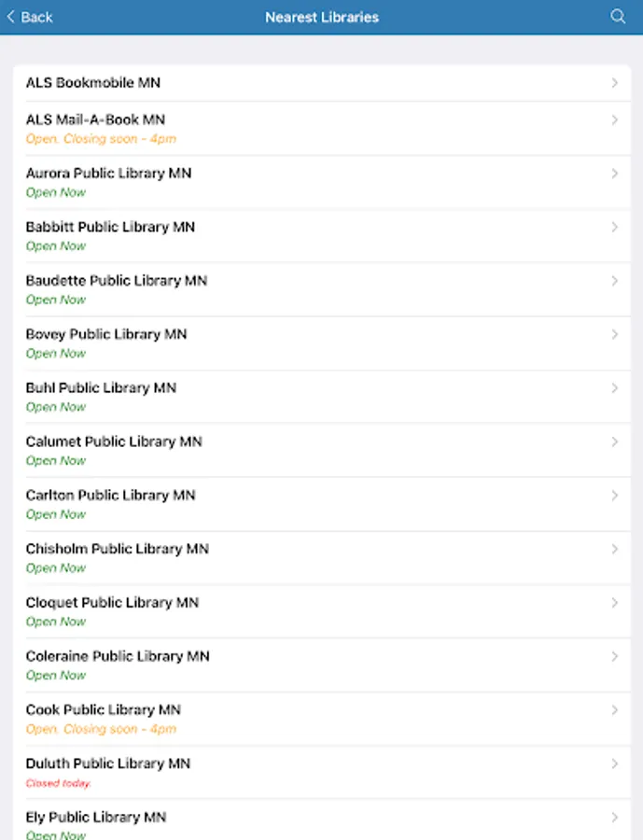Tap chevron beside ALS Bookmobile MN

click(x=614, y=83)
